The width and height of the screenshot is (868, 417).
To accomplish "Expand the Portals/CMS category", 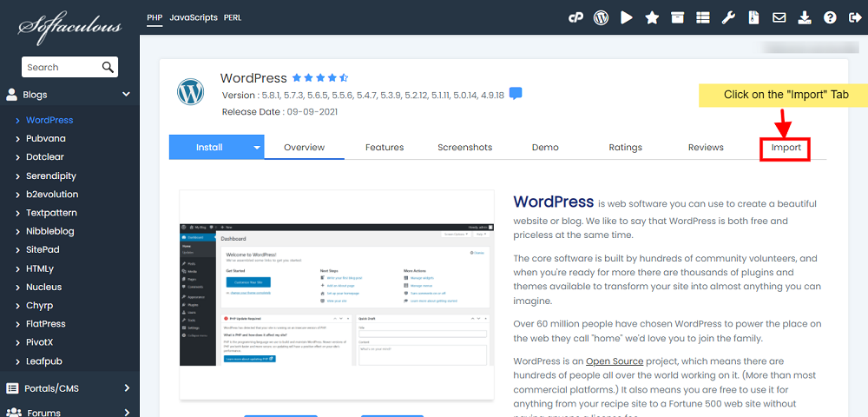I will pyautogui.click(x=126, y=388).
